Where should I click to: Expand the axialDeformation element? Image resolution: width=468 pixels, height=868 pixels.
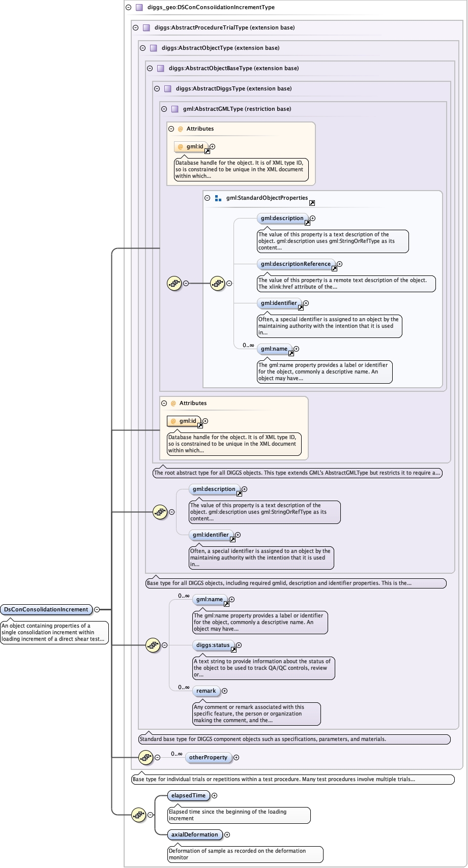point(227,834)
